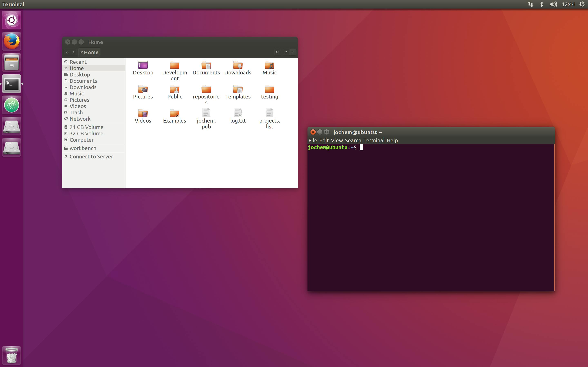This screenshot has height=367, width=588.
Task: Open the volume indicator in top bar
Action: pos(553,4)
